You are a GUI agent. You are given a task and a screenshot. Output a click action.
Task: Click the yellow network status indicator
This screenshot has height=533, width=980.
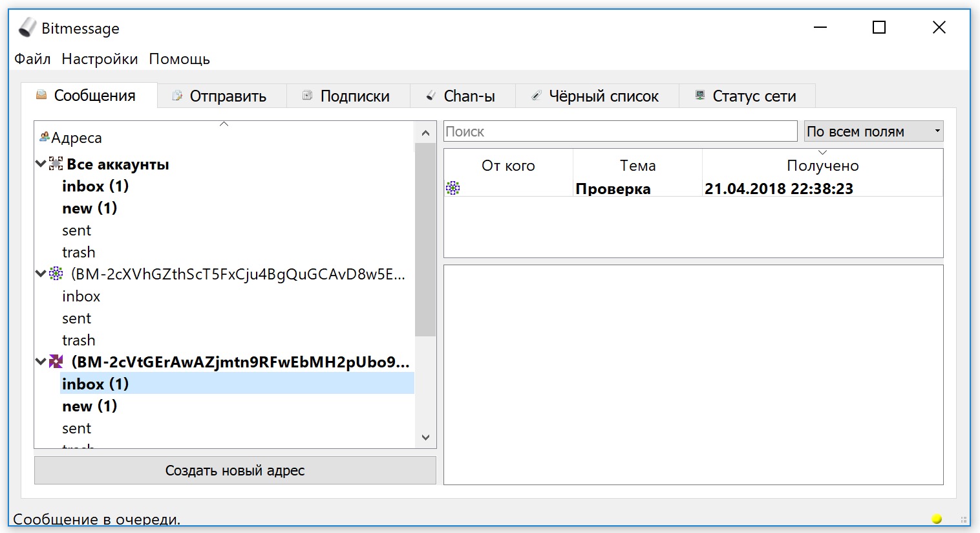click(937, 519)
